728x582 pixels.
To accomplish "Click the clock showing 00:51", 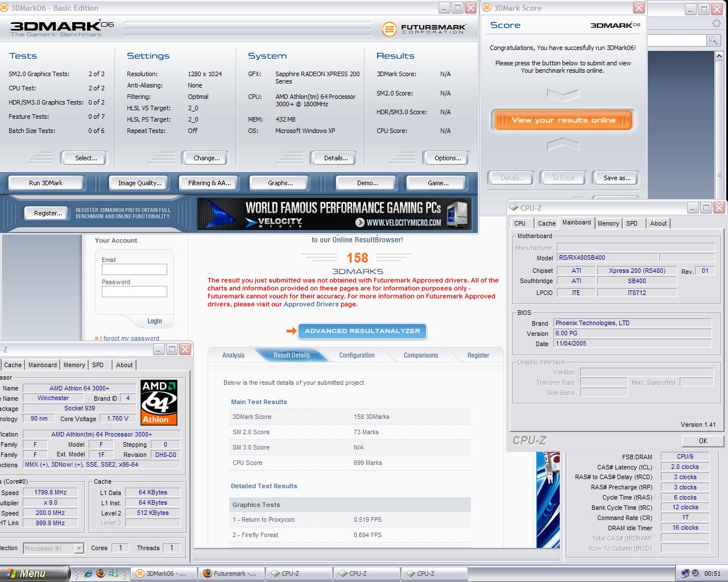I will (x=712, y=573).
